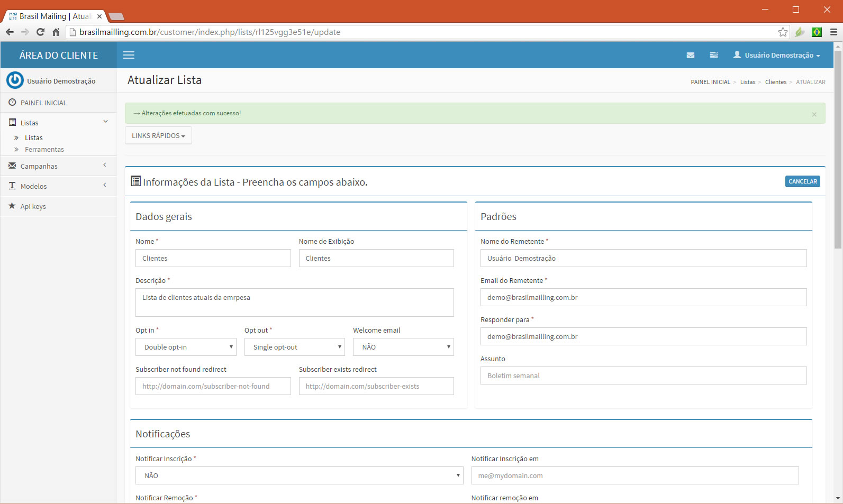Click the browser home icon
843x504 pixels.
coord(56,32)
